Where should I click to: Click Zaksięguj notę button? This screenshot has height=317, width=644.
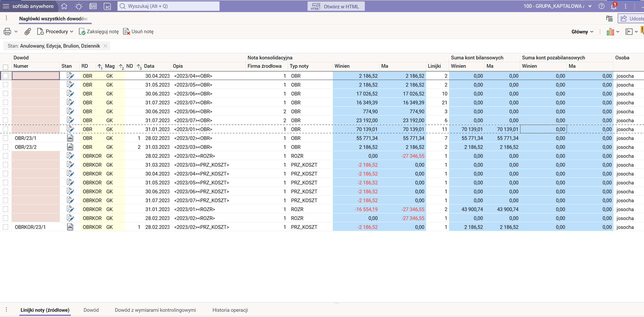tap(99, 32)
